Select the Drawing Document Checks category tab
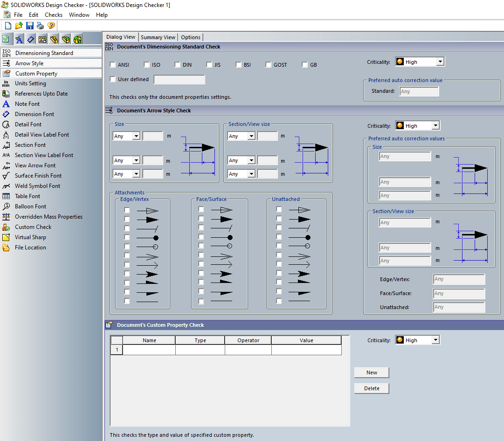The width and height of the screenshot is (504, 441). click(42, 39)
